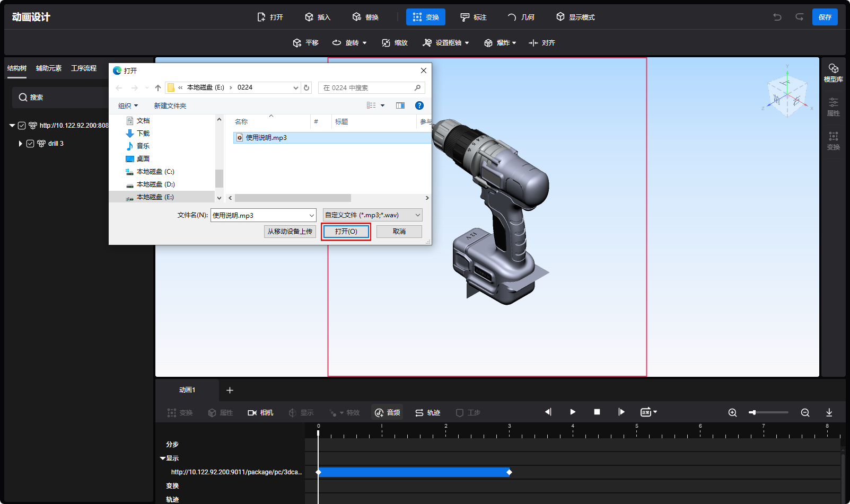Click the timeline zoom slider handle
Image resolution: width=850 pixels, height=504 pixels.
(752, 412)
